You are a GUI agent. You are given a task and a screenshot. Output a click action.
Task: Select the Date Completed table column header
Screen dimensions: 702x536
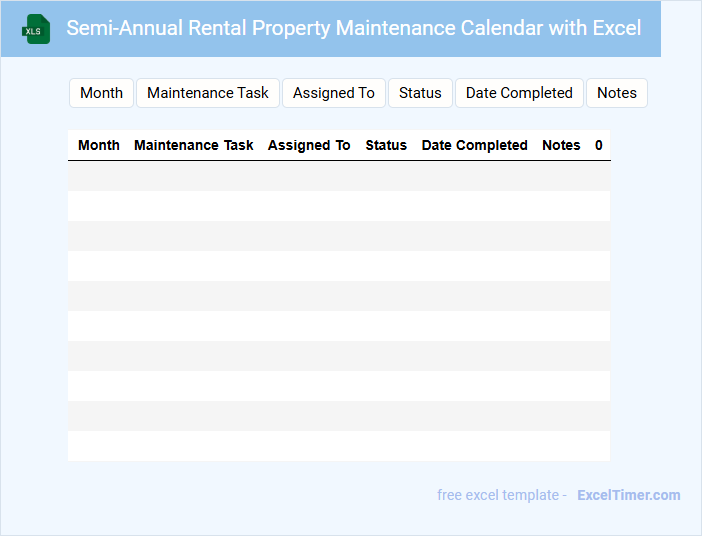point(475,145)
